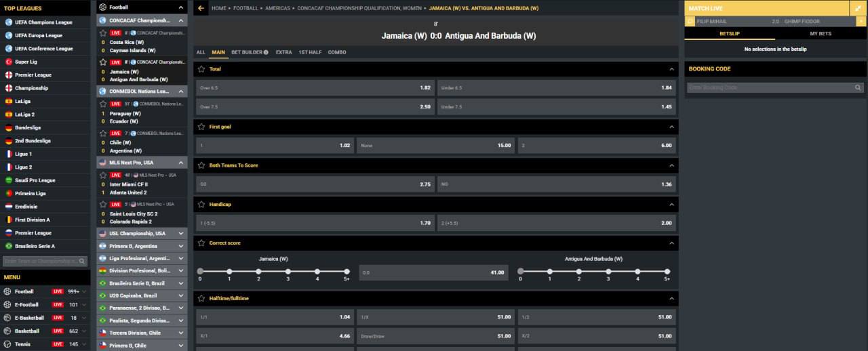Collapse the MLS Next Pro, USA group
The height and width of the screenshot is (351, 868).
pyautogui.click(x=181, y=163)
